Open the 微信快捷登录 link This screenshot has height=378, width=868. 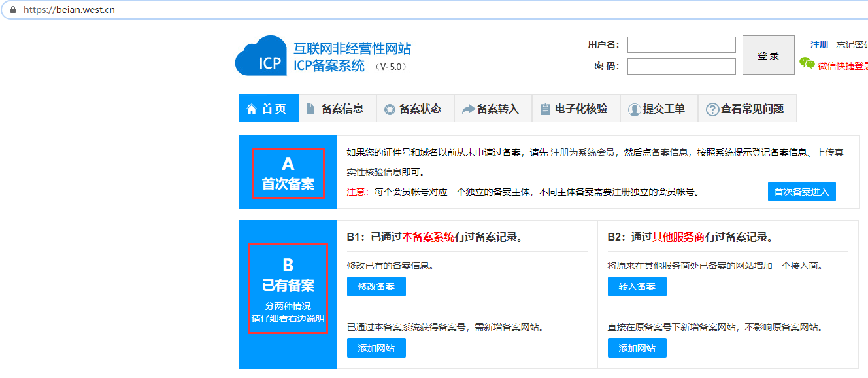click(x=843, y=66)
